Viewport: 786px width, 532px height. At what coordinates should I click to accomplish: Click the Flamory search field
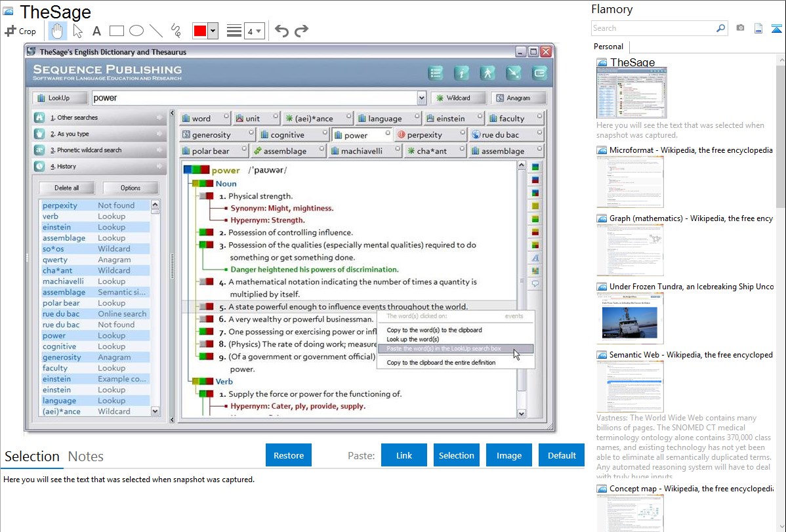(653, 28)
